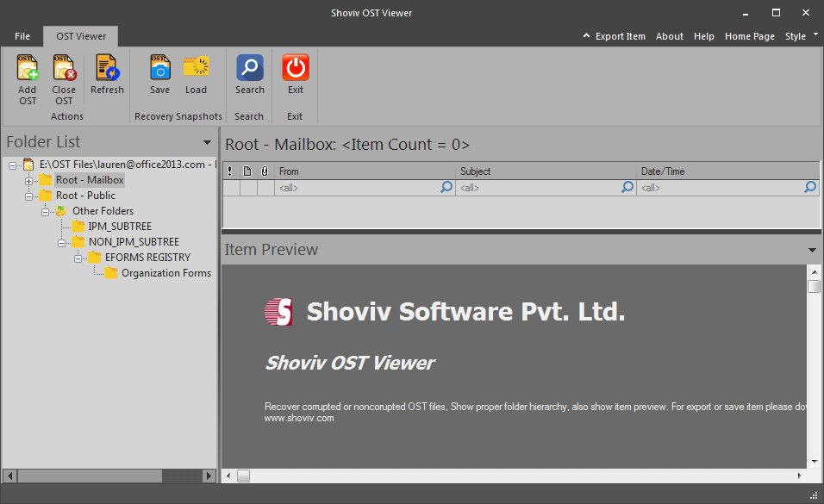Open the Help menu

(703, 36)
